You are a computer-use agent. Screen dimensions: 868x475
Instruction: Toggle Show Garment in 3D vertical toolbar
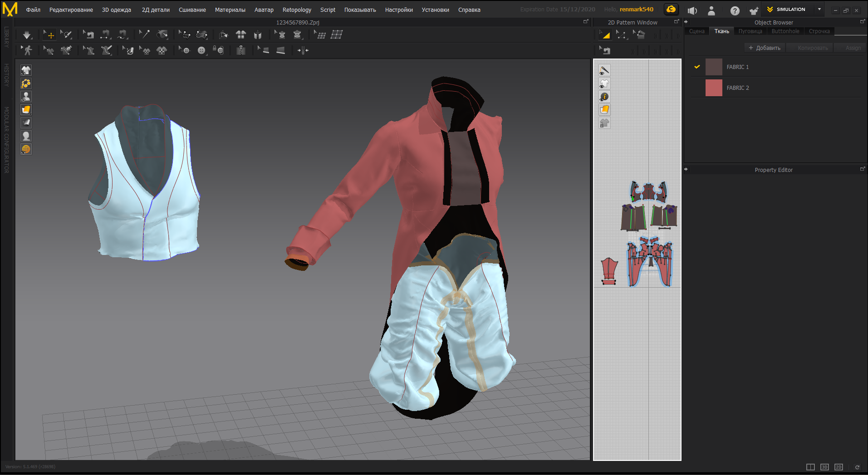(x=26, y=70)
